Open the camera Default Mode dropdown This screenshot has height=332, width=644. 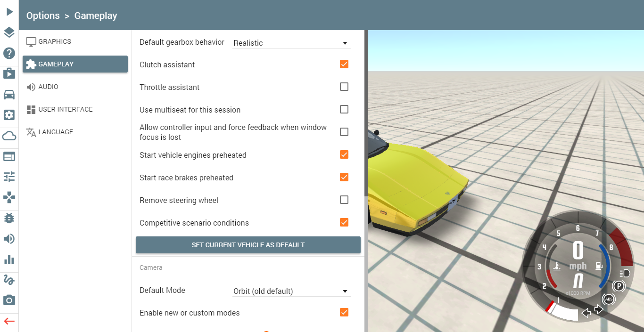point(291,291)
